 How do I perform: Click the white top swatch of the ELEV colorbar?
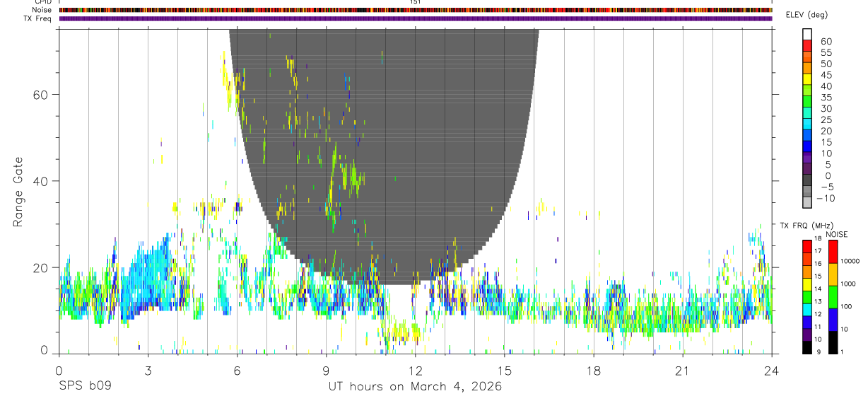click(x=807, y=35)
